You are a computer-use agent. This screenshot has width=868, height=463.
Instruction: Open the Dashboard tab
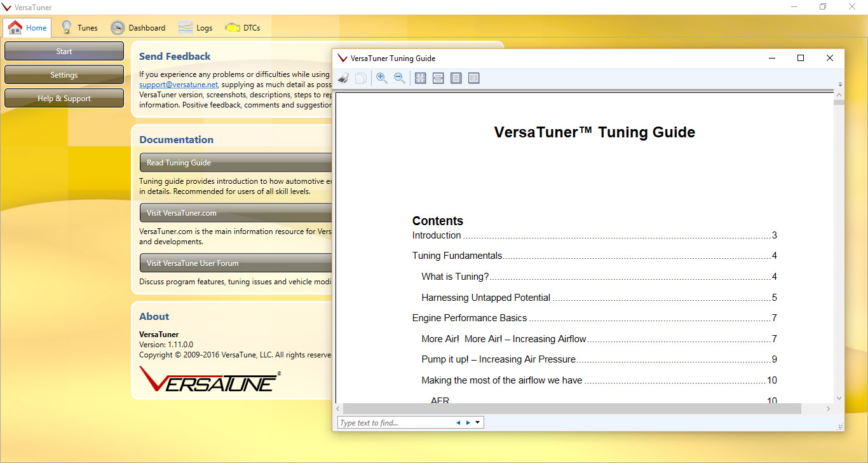coord(138,27)
